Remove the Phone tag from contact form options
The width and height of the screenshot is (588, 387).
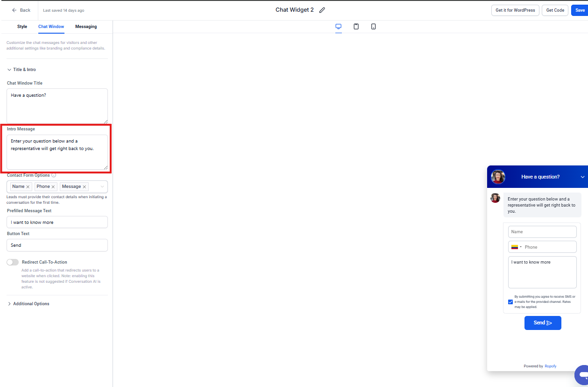53,187
